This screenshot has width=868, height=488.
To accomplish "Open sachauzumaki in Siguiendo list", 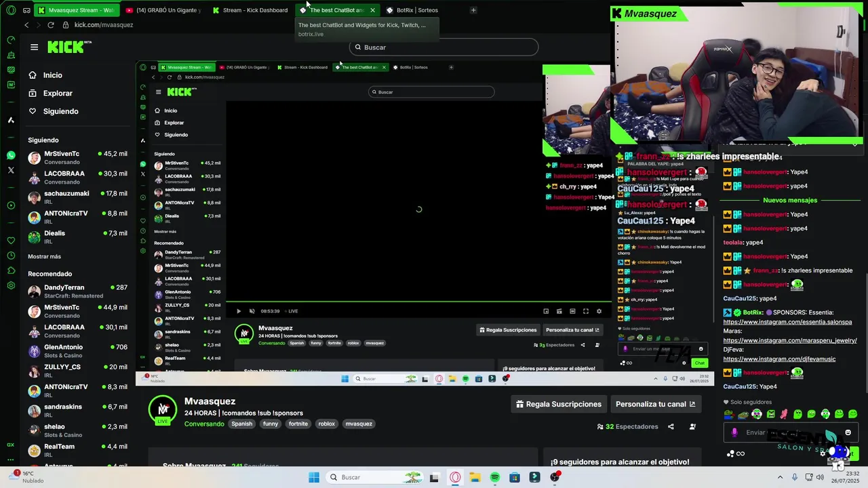I will tap(77, 197).
